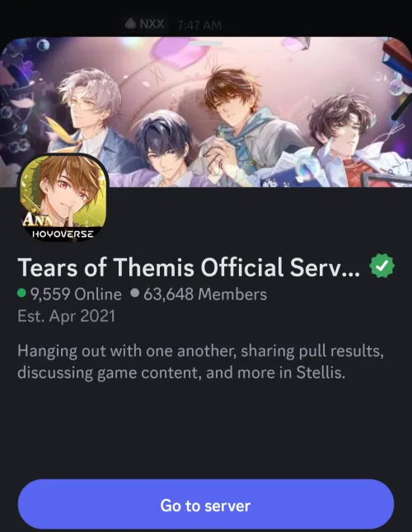Screen dimensions: 412x532
Task: Click the gray members status dot
Action: click(135, 293)
